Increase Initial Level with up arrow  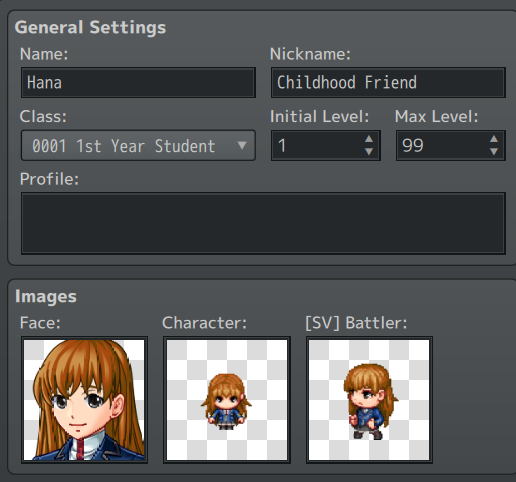click(x=369, y=139)
